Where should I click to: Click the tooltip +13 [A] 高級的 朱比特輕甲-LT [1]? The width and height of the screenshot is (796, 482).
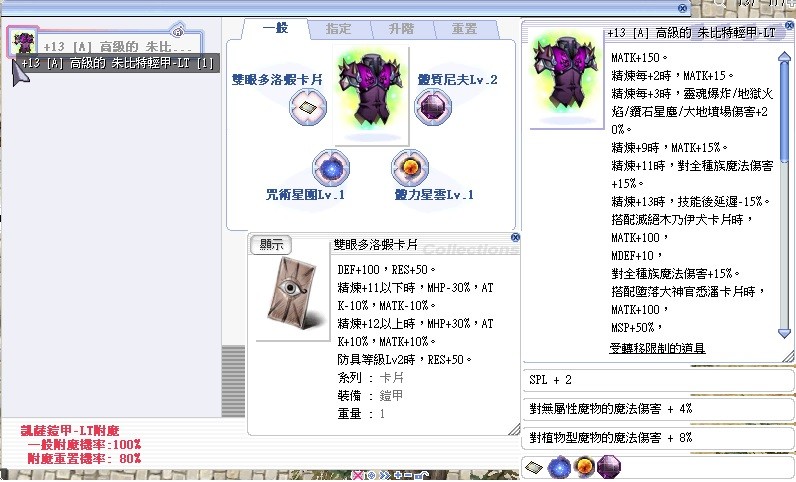(118, 63)
